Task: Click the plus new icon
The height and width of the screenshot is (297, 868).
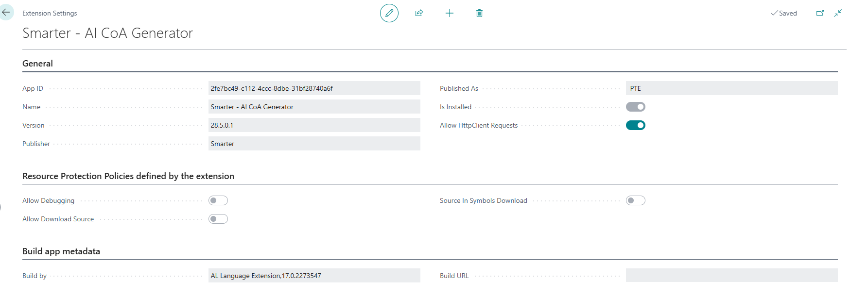Action: click(450, 13)
